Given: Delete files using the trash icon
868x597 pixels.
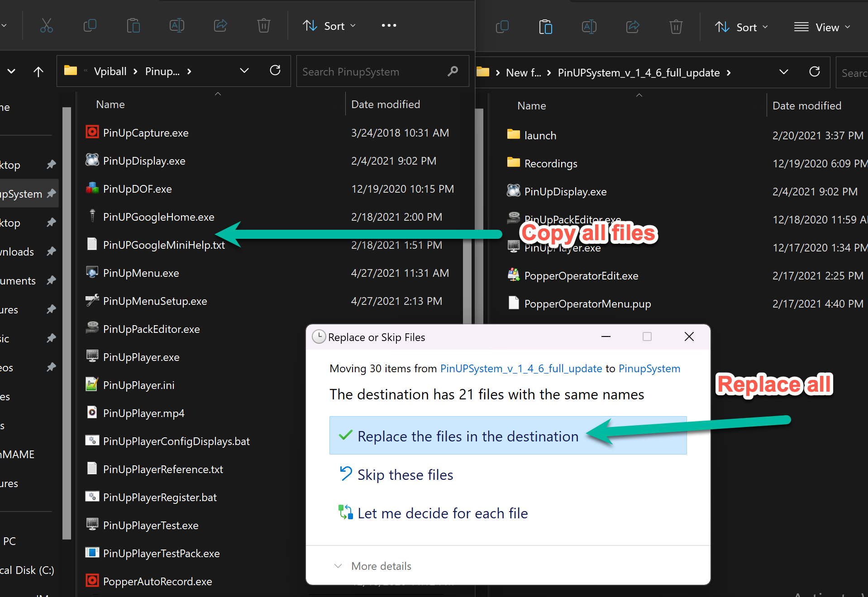Looking at the screenshot, I should click(x=263, y=26).
